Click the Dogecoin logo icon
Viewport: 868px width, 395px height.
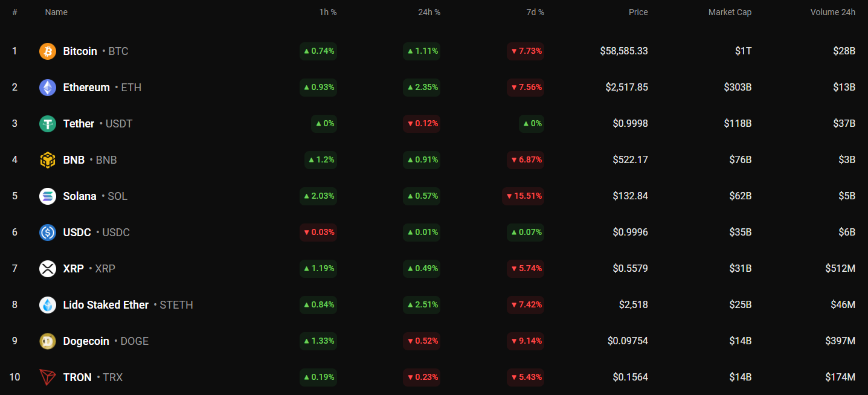[x=48, y=341]
